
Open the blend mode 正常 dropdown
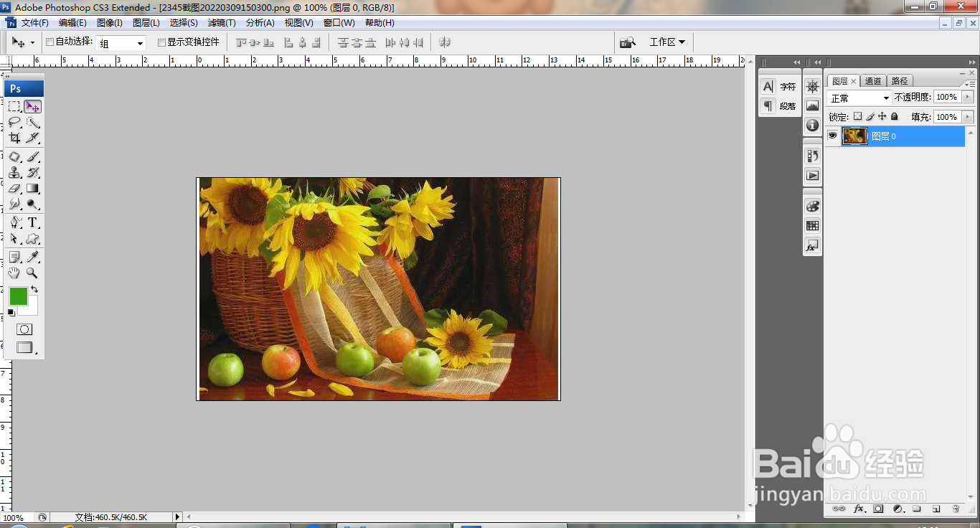click(x=859, y=98)
